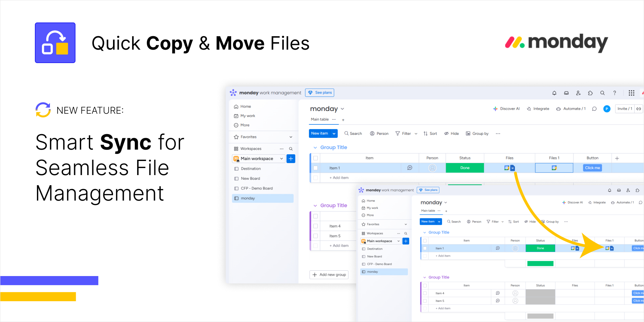Click the Click me button in back window
The height and width of the screenshot is (322, 644).
[592, 168]
